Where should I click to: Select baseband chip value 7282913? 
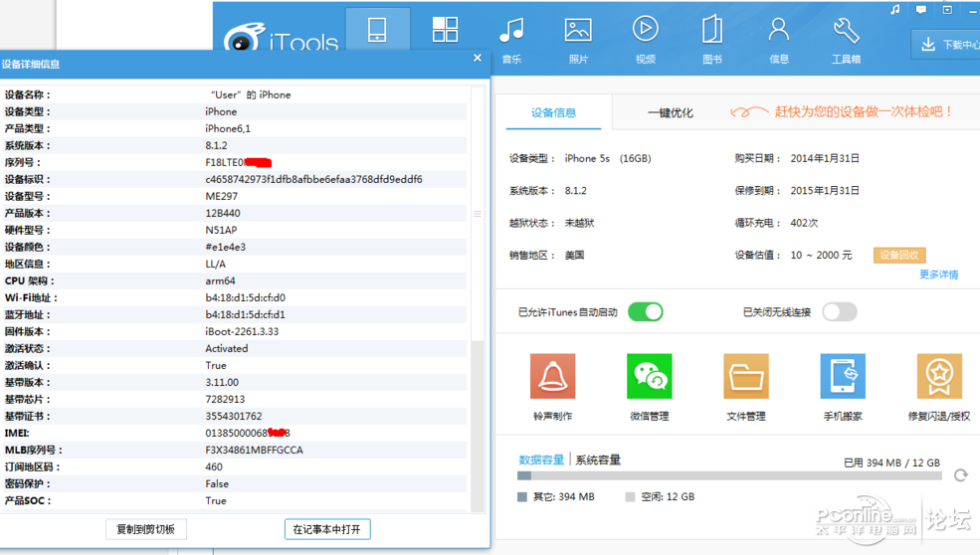click(225, 400)
